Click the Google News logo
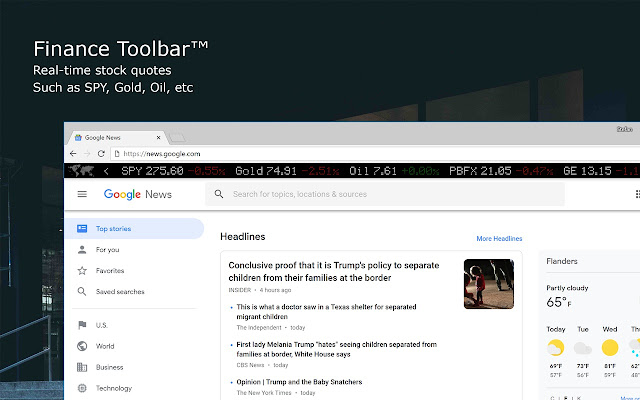Screen dimensions: 640x400 coord(137,195)
